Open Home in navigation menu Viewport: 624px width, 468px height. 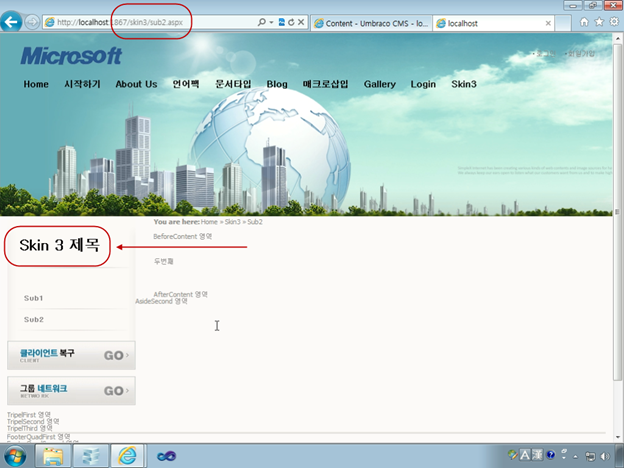click(x=36, y=84)
